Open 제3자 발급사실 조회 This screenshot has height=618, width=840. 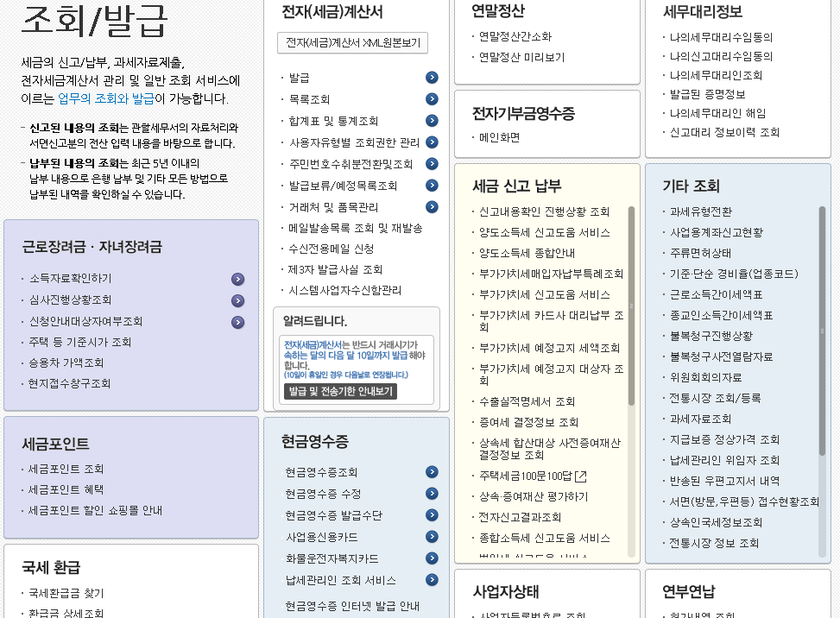(x=335, y=270)
